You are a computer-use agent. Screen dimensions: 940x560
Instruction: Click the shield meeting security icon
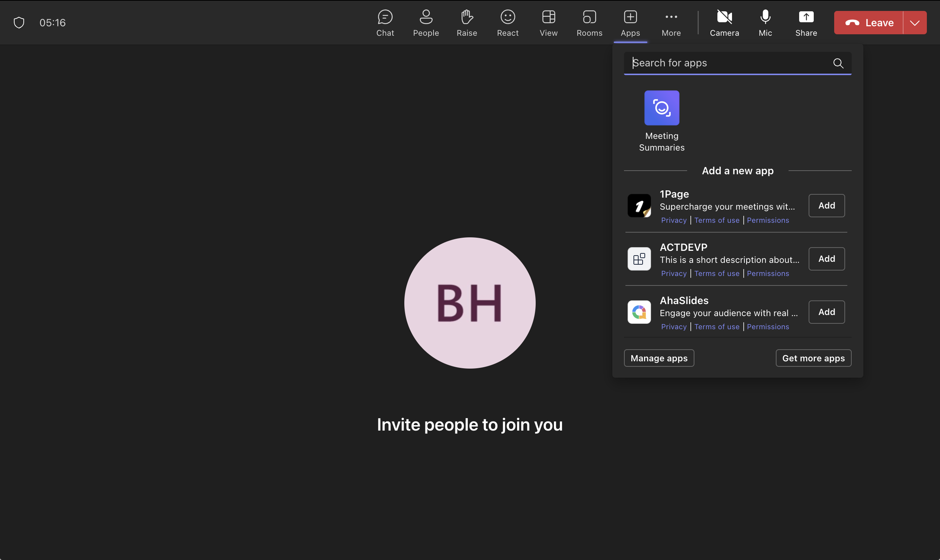(19, 23)
